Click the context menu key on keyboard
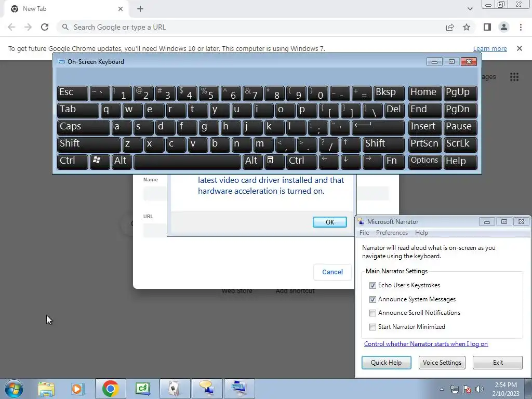 (274, 162)
